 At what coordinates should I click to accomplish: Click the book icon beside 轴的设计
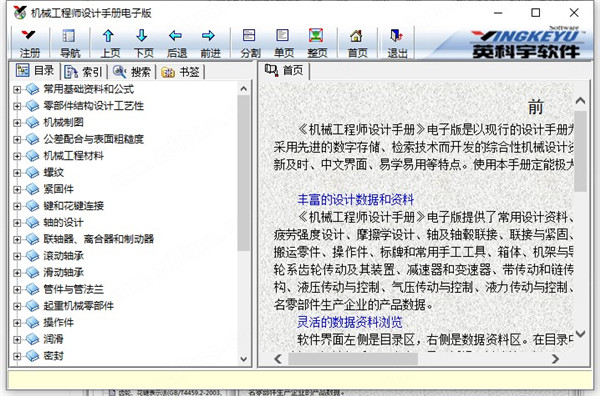(33, 223)
